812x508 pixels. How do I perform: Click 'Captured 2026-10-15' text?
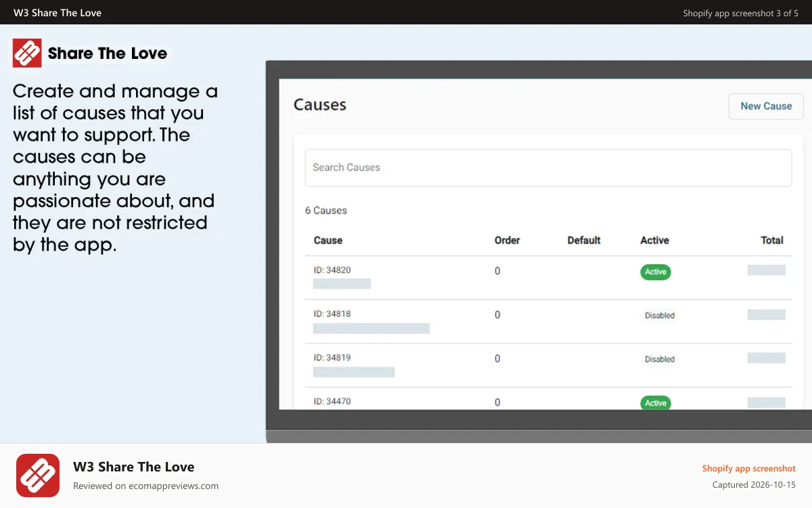click(x=754, y=485)
